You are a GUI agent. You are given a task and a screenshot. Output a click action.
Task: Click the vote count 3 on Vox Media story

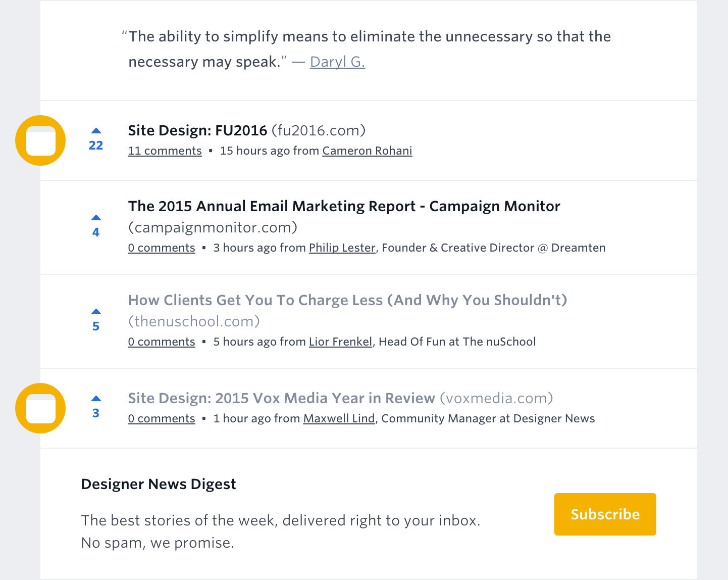95,413
